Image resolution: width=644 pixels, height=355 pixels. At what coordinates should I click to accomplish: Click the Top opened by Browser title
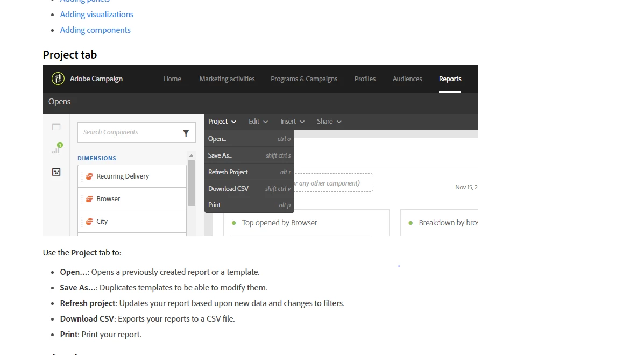click(279, 223)
